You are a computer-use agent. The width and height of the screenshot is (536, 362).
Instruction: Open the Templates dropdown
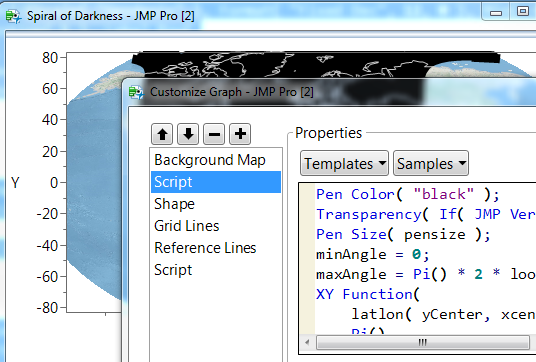345,163
